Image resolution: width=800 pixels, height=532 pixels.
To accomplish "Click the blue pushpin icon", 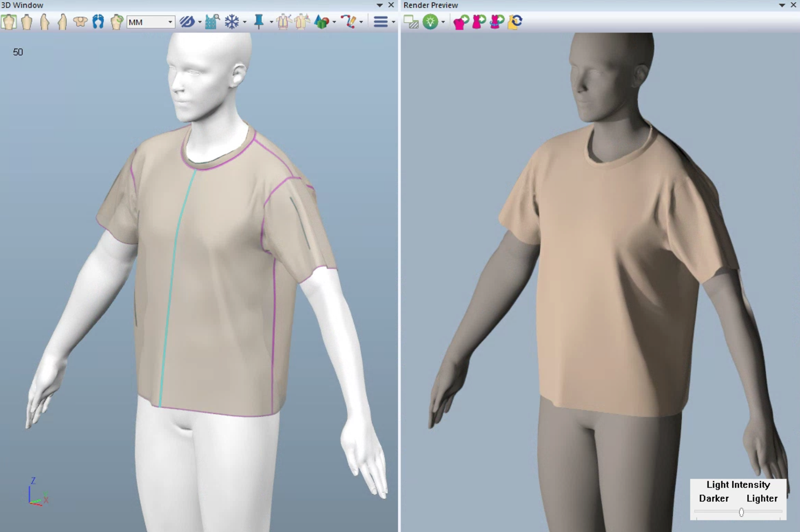I will pyautogui.click(x=259, y=22).
